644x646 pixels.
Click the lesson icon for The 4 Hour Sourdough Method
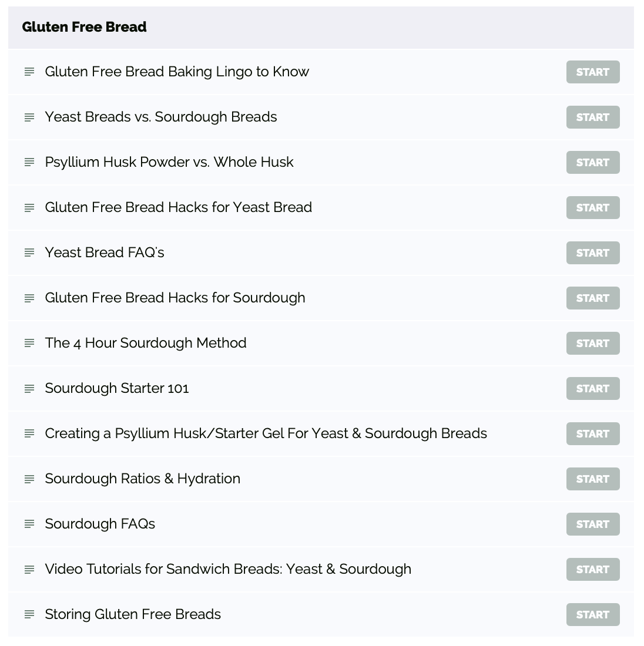[x=29, y=343]
